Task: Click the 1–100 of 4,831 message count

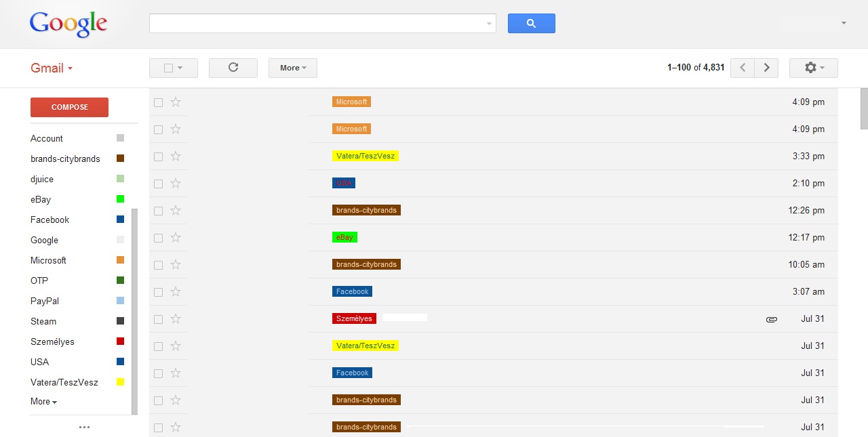Action: (696, 68)
